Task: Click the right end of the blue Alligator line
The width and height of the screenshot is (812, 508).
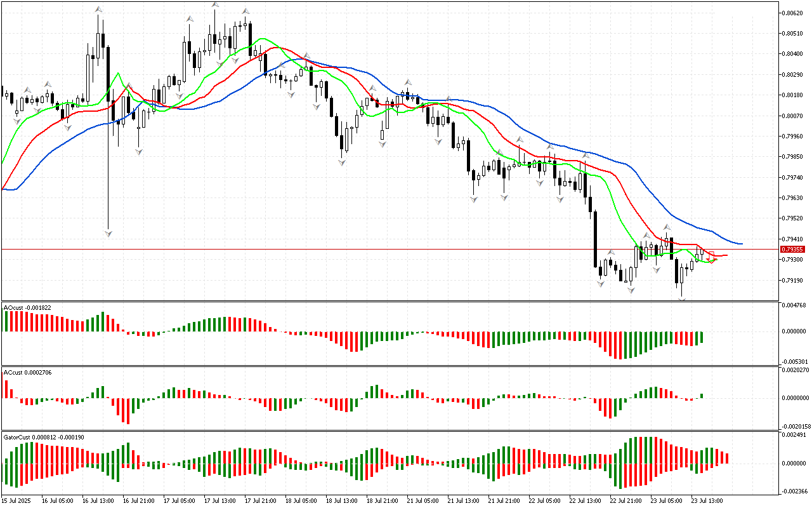Action: tap(741, 244)
